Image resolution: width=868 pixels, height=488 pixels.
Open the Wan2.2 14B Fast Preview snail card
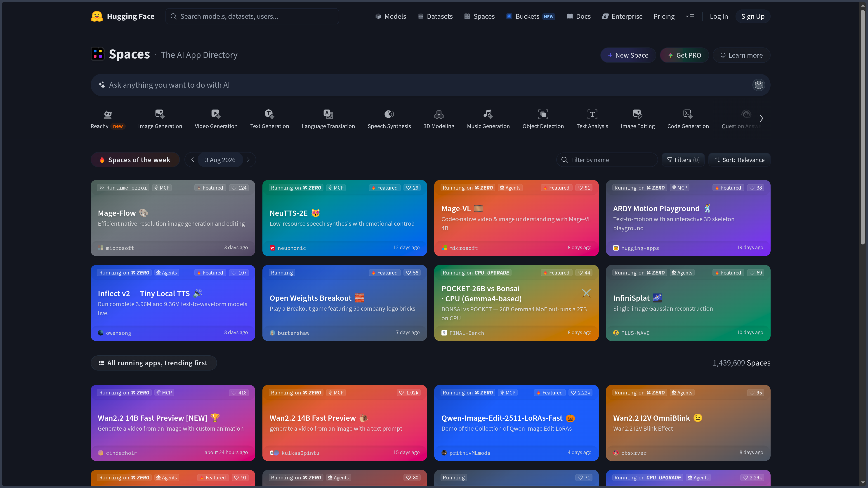coord(344,423)
